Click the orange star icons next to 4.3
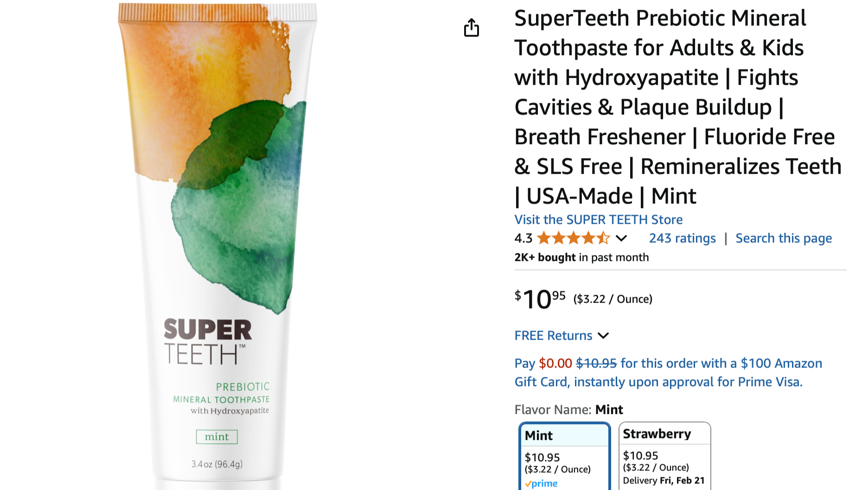 coord(573,238)
